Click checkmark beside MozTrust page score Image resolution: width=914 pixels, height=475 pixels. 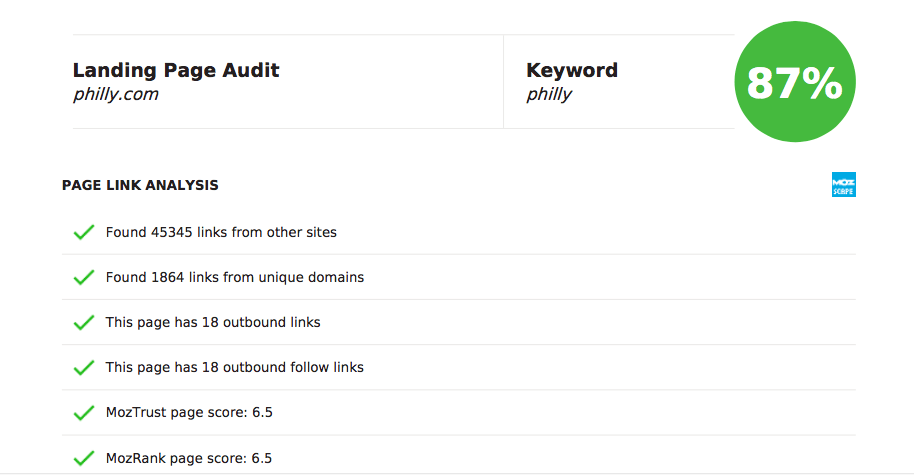point(84,413)
